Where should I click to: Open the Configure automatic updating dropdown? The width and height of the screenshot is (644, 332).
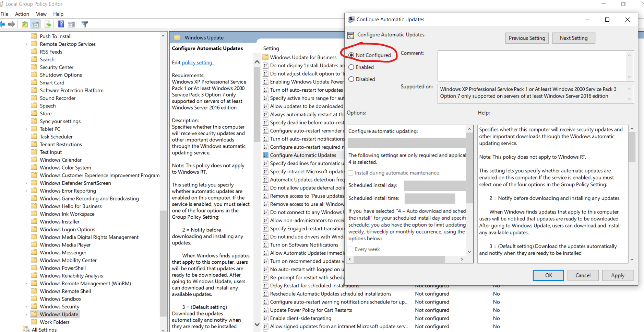pyautogui.click(x=407, y=143)
